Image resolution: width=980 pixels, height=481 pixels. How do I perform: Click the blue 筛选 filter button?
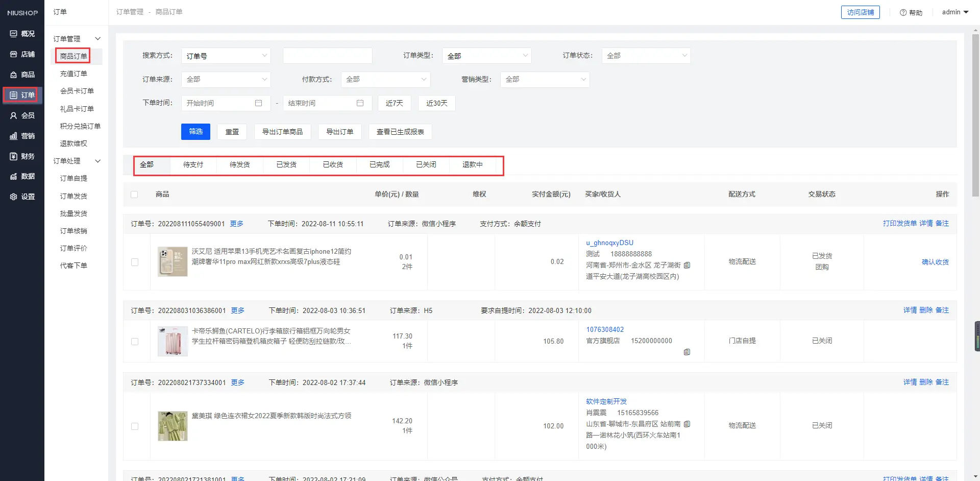click(x=195, y=132)
